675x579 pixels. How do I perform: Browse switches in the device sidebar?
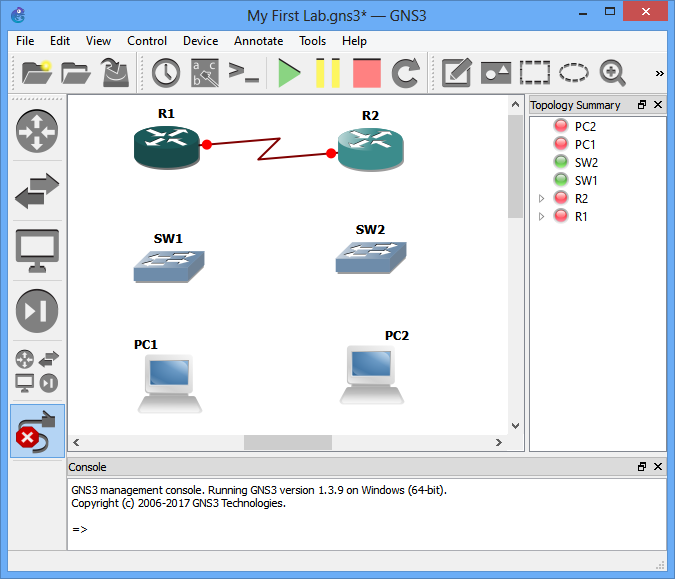coord(37,190)
